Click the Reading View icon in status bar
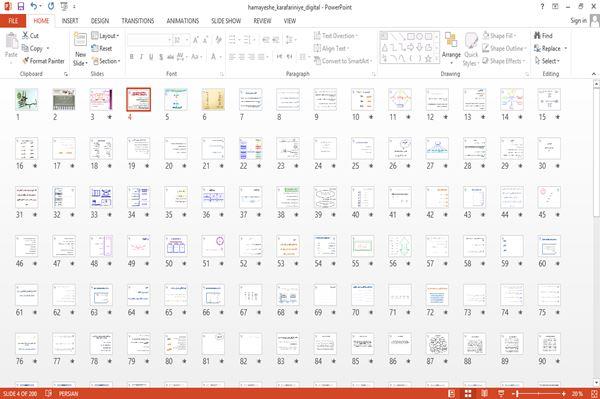The image size is (600, 399). (484, 394)
